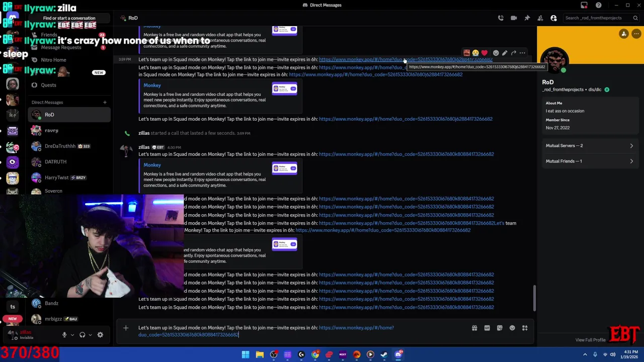React with the red heart on hovered message
The image size is (644, 362).
[x=484, y=53]
